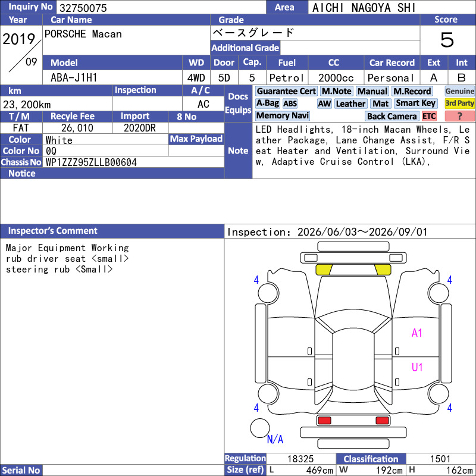This screenshot has height=476, width=476.
Task: Select the Genuine navigation badge
Action: tap(459, 91)
